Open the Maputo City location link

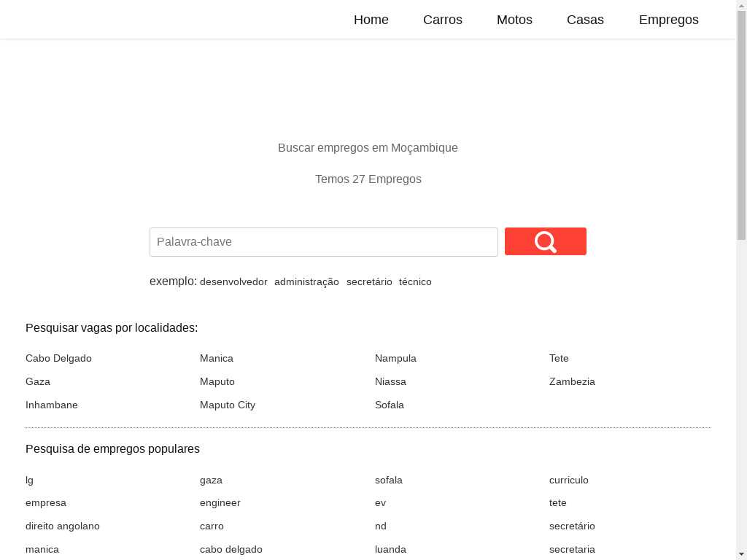(228, 405)
